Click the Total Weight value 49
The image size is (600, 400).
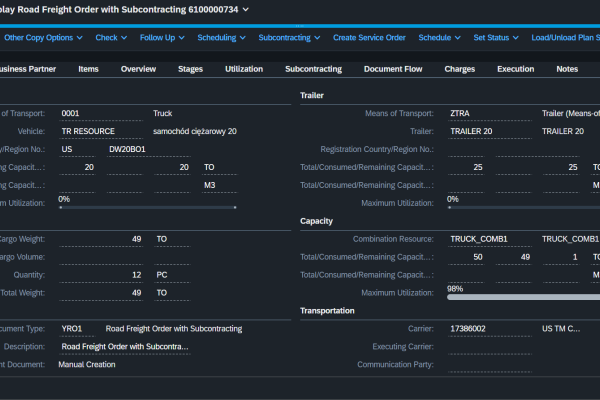point(101,293)
